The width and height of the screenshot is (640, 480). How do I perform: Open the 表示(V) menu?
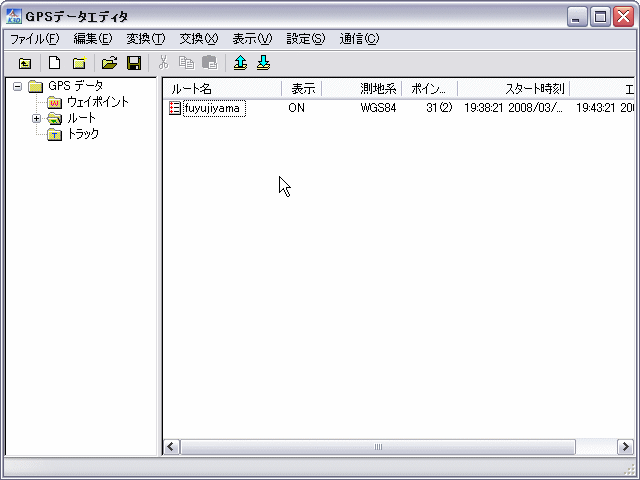252,39
